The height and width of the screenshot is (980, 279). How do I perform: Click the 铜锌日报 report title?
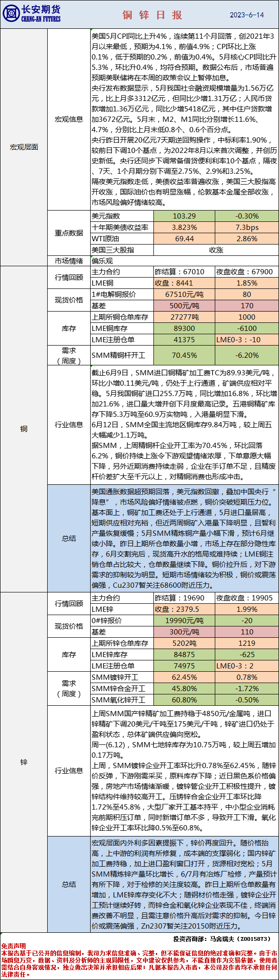coord(152,15)
